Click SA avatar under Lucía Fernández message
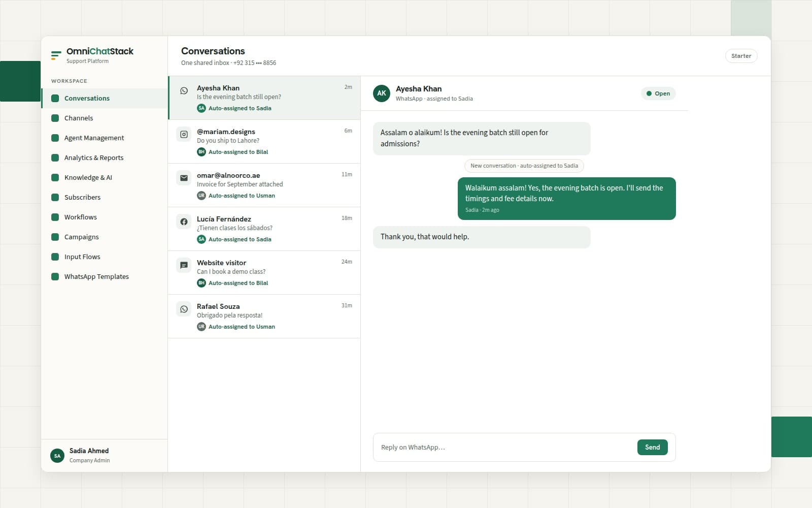This screenshot has width=812, height=508. tap(201, 239)
